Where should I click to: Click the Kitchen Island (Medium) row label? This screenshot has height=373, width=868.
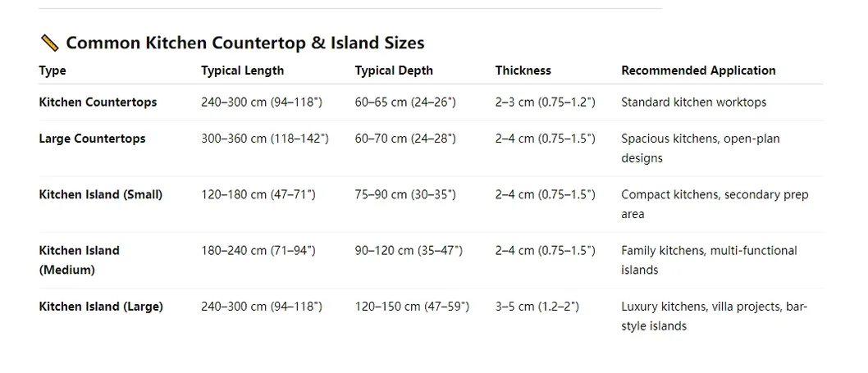[x=79, y=260]
